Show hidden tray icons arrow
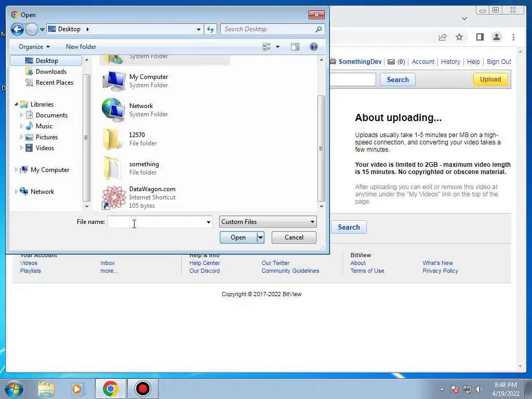The image size is (532, 399). [x=442, y=389]
